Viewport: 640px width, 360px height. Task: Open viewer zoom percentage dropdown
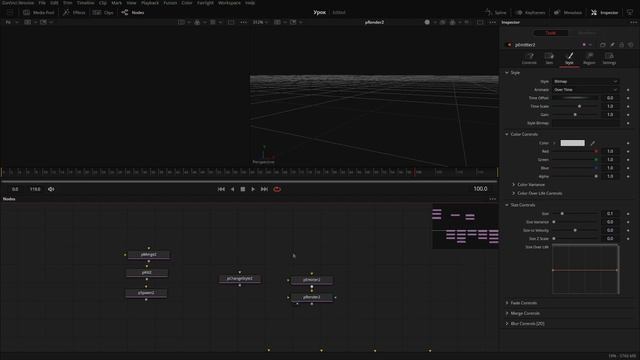pos(260,22)
